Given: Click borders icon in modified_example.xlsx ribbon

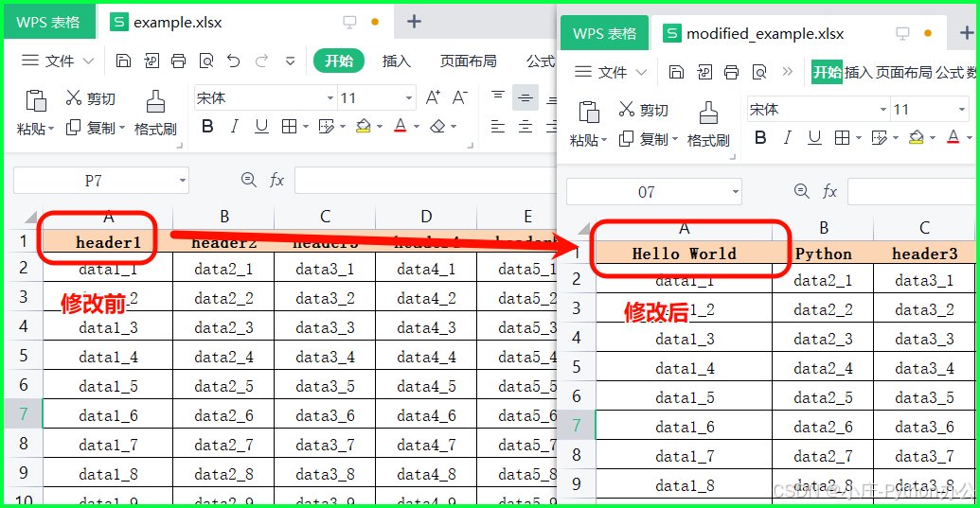Looking at the screenshot, I should [x=842, y=138].
